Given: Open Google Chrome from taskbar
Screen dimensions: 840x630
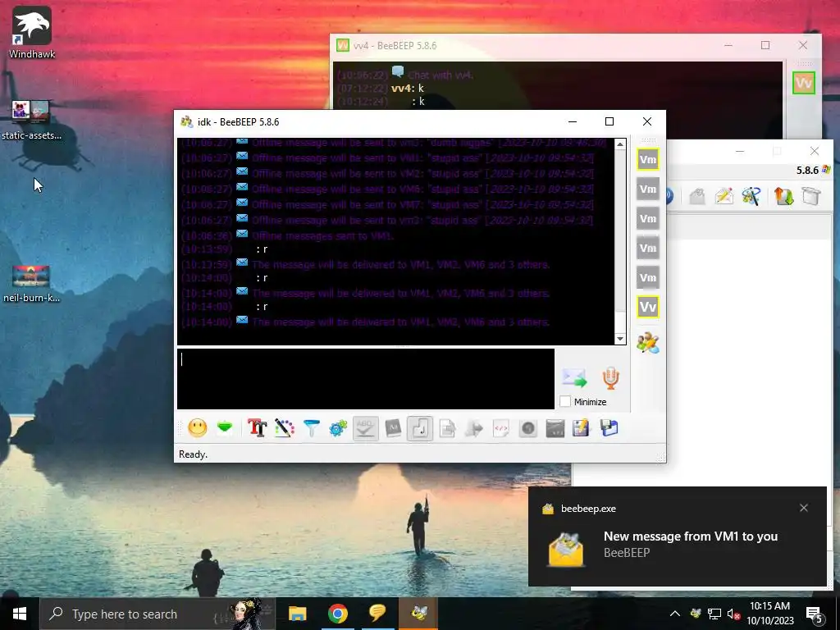Looking at the screenshot, I should click(x=337, y=614).
